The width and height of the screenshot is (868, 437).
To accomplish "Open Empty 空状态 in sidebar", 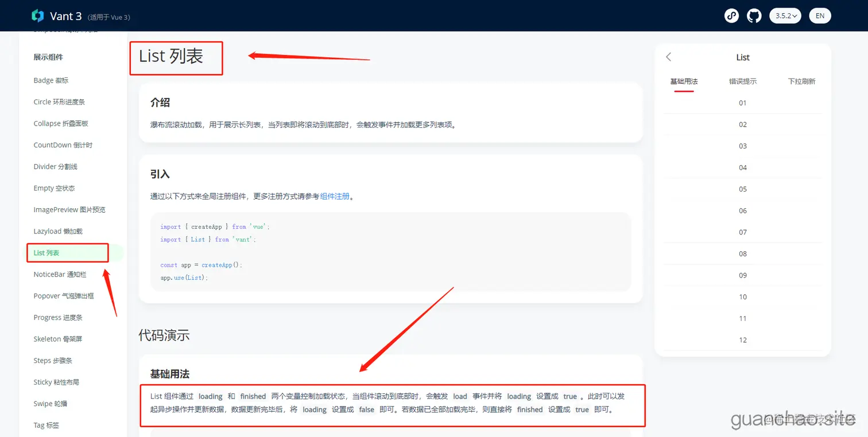I will pos(54,188).
